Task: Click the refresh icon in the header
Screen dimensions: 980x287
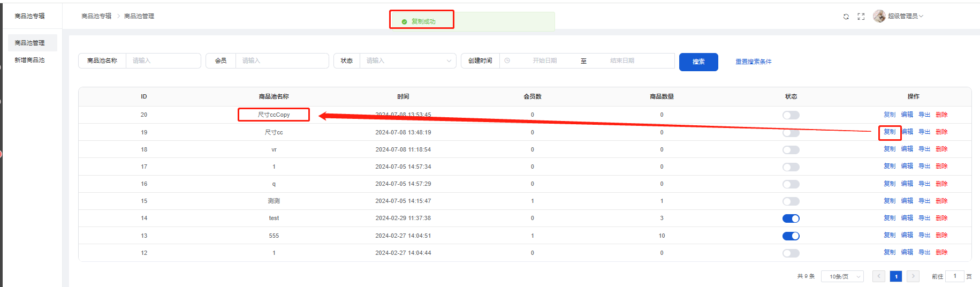Action: pos(846,17)
